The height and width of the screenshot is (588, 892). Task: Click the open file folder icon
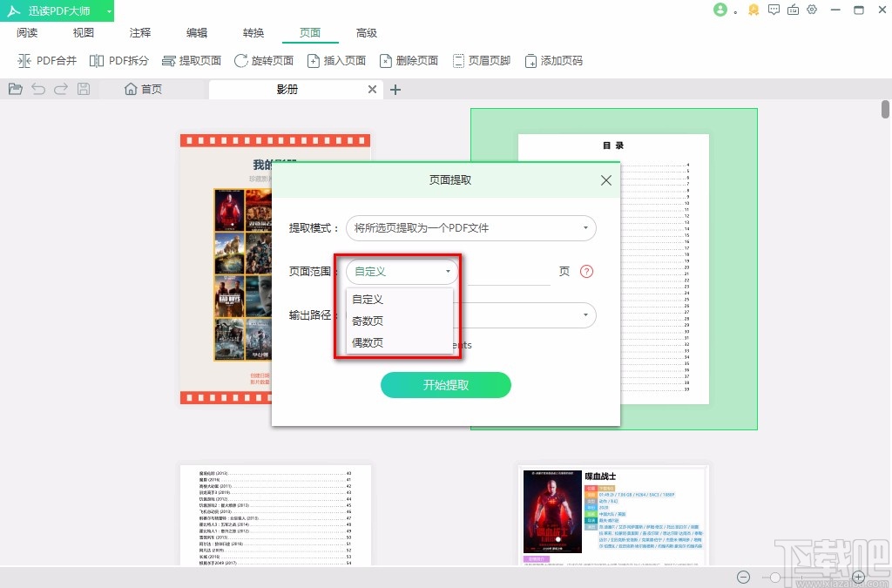coord(15,88)
